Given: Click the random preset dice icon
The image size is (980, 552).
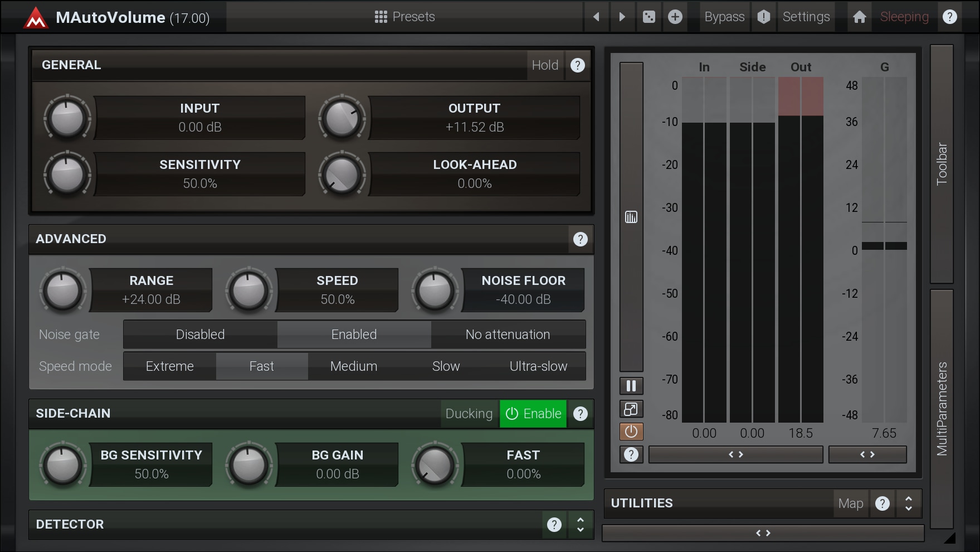Looking at the screenshot, I should (x=649, y=17).
